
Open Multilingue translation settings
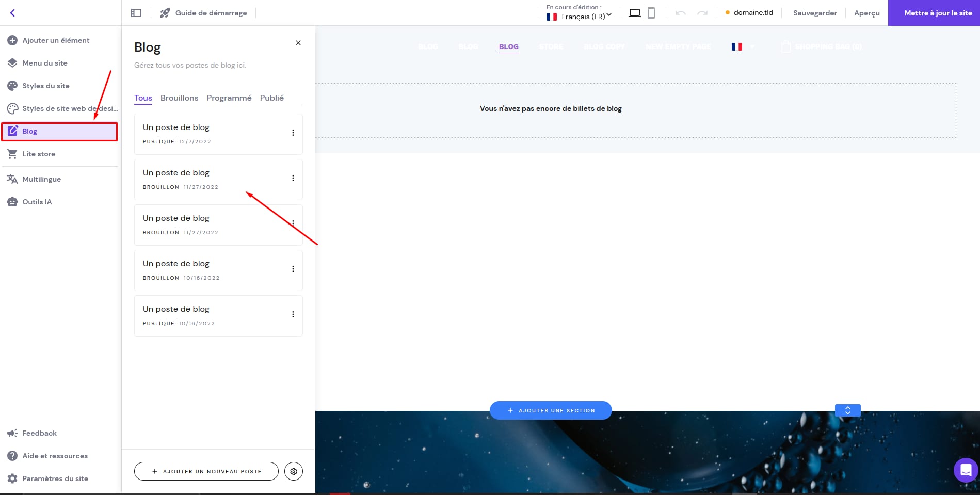tap(41, 179)
